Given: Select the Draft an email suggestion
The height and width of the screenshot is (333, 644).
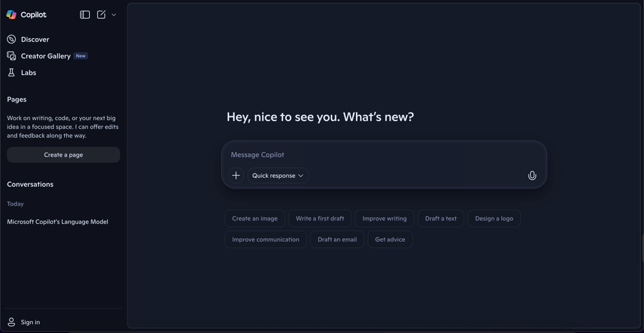Looking at the screenshot, I should (337, 239).
